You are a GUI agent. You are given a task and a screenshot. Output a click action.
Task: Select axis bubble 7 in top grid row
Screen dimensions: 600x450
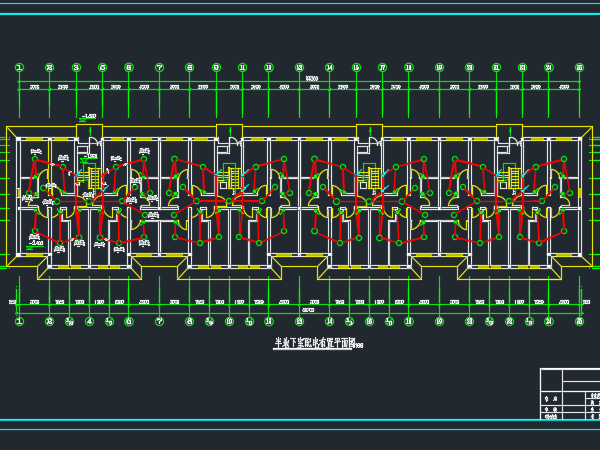[x=159, y=68]
